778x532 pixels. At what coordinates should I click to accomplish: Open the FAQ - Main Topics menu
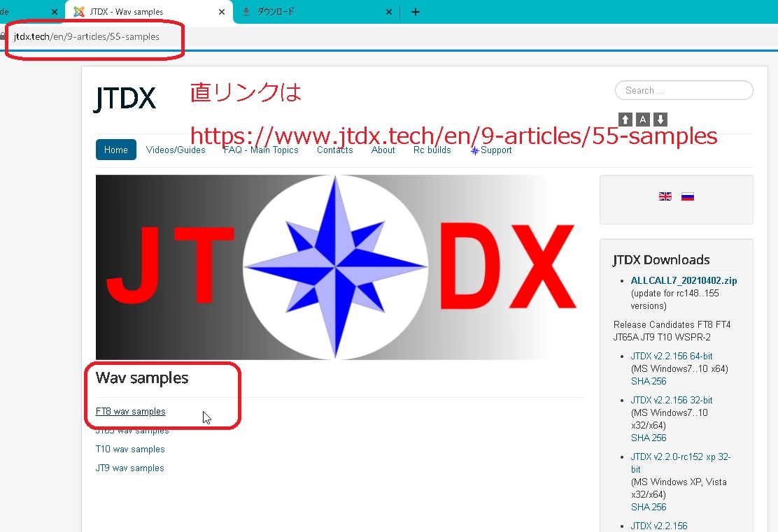click(261, 150)
